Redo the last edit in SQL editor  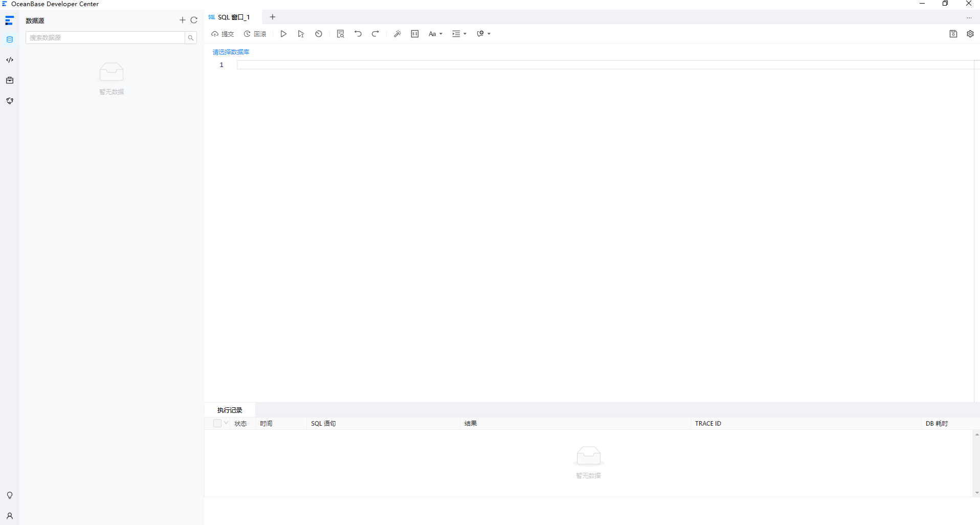375,34
